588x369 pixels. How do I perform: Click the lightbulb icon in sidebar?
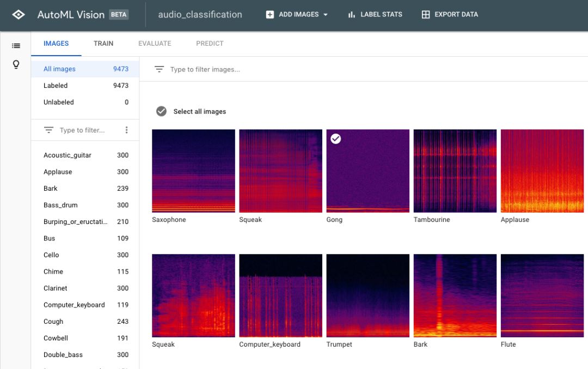16,65
